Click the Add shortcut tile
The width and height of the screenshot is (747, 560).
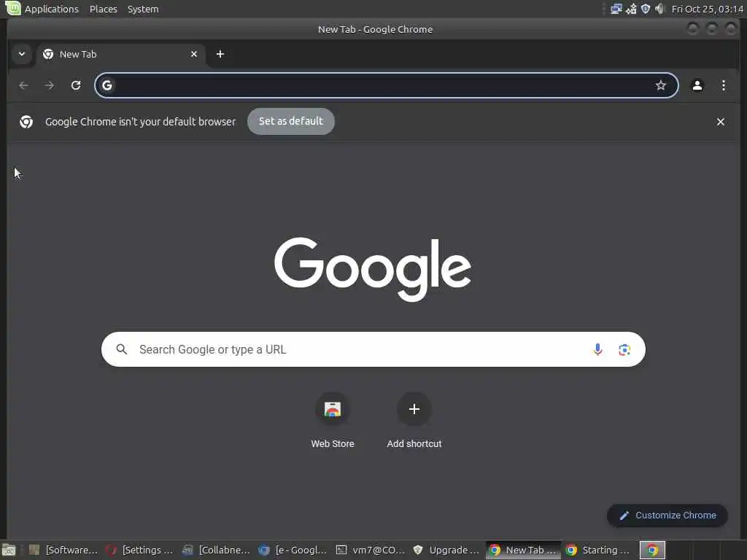(414, 421)
